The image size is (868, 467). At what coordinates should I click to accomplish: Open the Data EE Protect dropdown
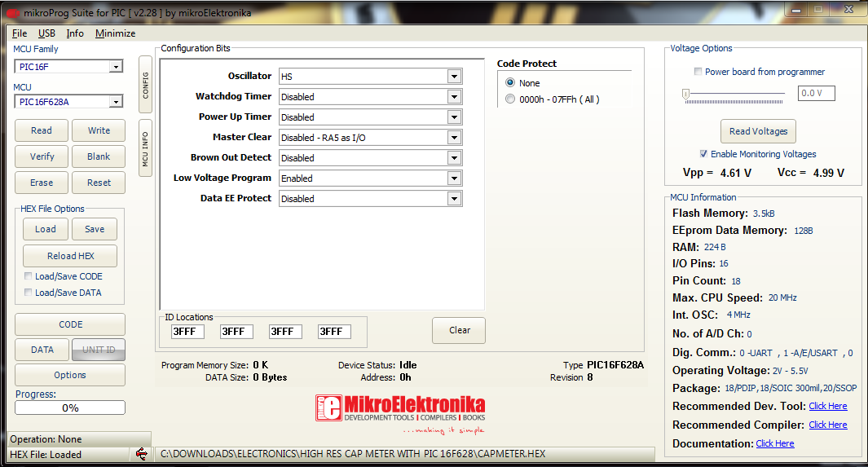click(454, 199)
